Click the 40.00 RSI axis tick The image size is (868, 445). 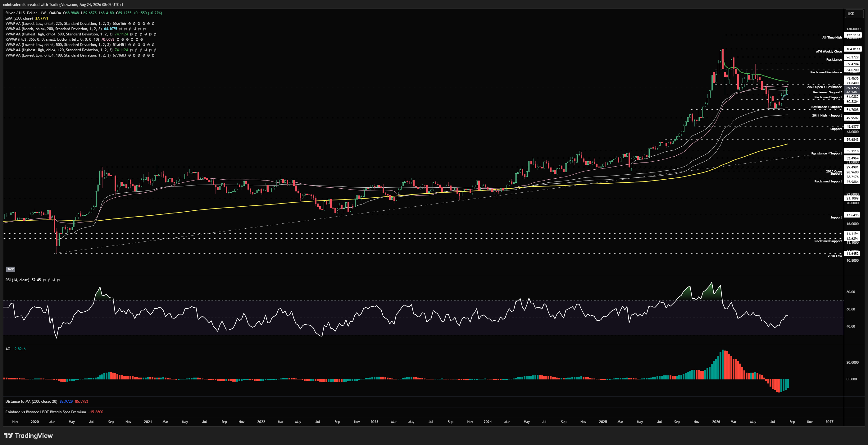[851, 326]
